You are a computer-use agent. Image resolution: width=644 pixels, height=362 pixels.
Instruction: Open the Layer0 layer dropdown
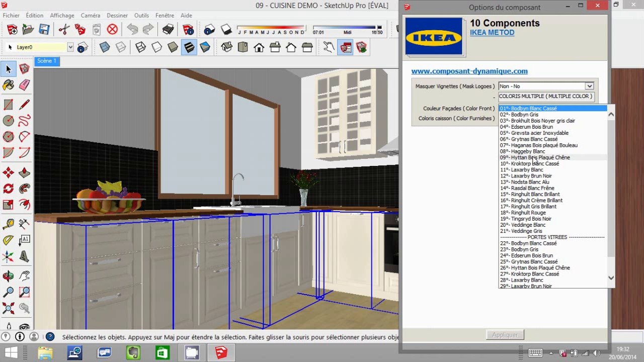(x=70, y=47)
